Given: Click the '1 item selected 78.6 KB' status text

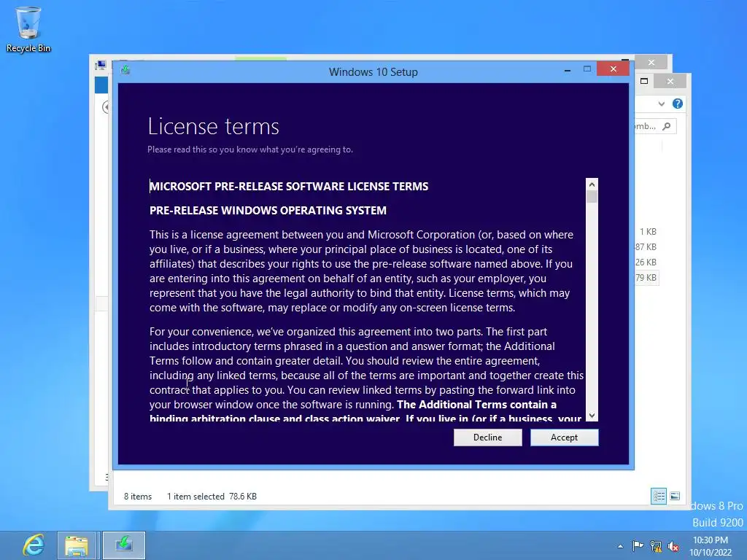Looking at the screenshot, I should (x=212, y=496).
